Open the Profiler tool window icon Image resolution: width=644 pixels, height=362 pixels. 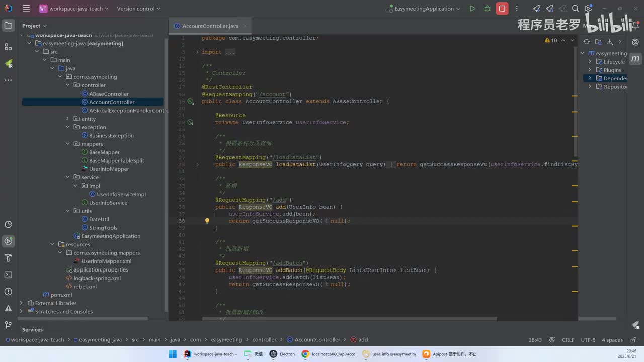8,224
